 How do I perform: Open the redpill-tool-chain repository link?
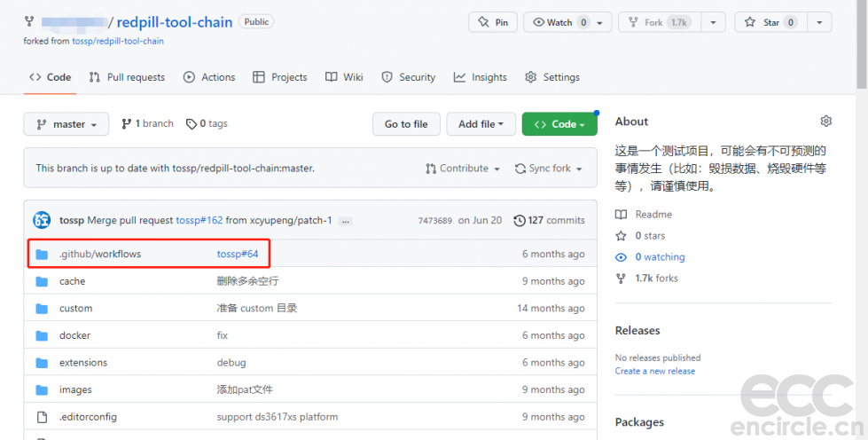175,22
